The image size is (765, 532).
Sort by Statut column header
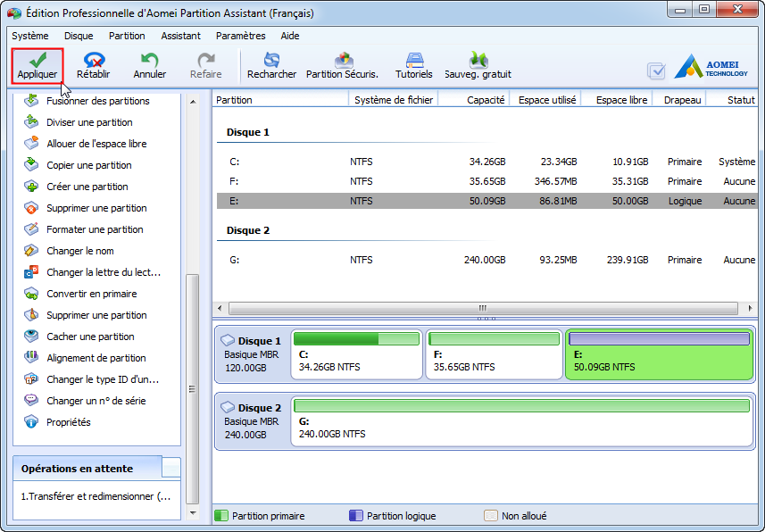point(732,100)
